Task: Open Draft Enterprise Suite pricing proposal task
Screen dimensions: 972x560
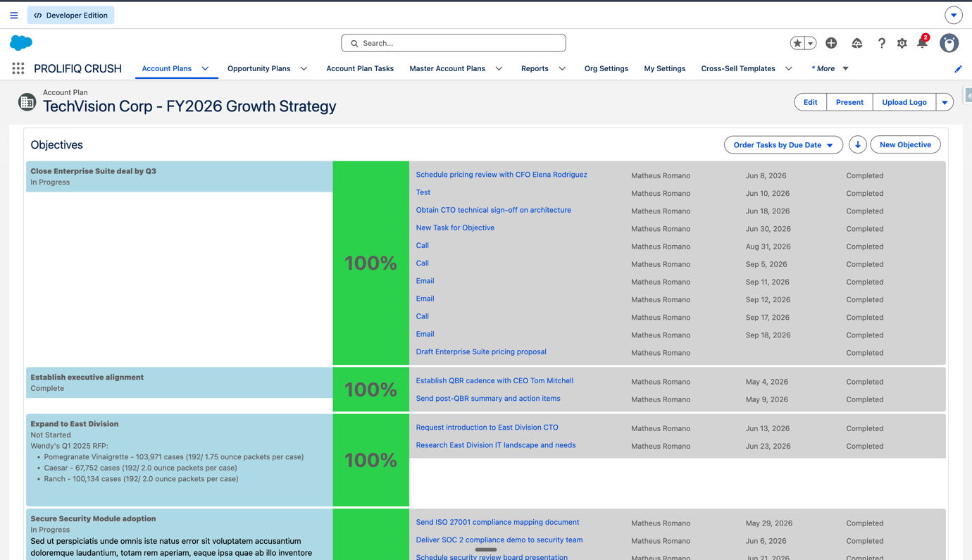Action: coord(481,351)
